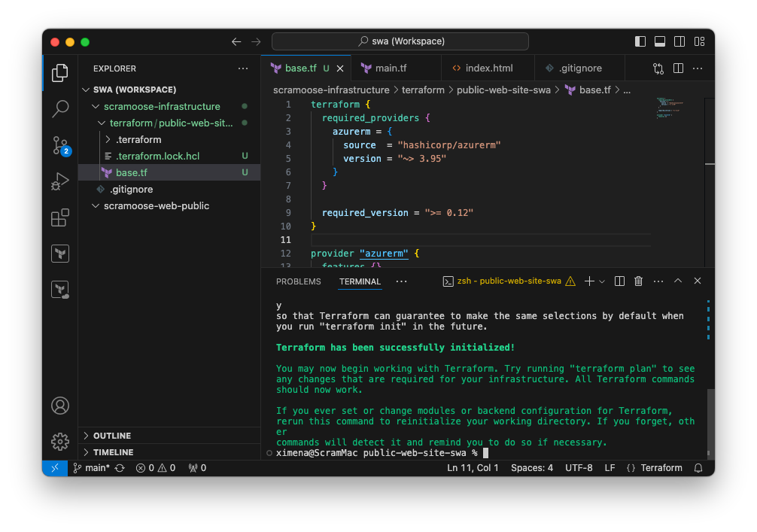Viewport: 757px width, 532px height.
Task: Open .terraform.lock.hcl in explorer
Action: tap(169, 156)
